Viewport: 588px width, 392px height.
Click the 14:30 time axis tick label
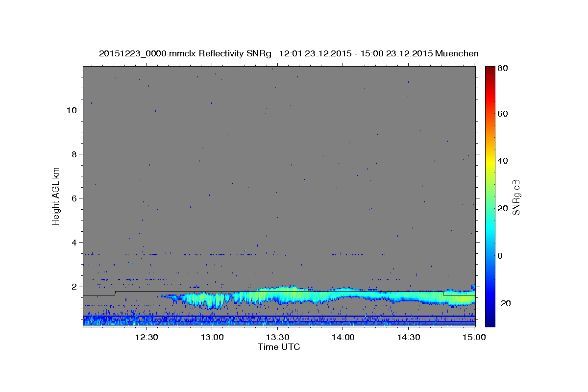click(409, 337)
